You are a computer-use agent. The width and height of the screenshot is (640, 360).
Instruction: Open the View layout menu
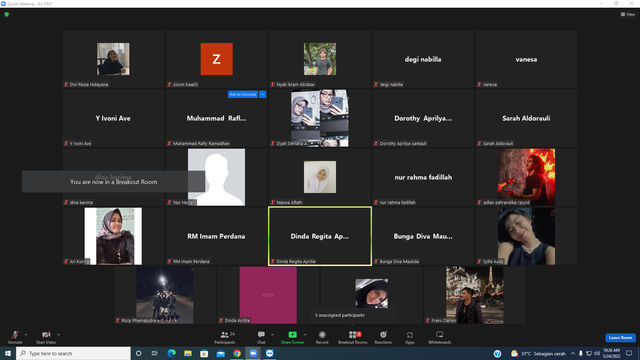[x=628, y=14]
